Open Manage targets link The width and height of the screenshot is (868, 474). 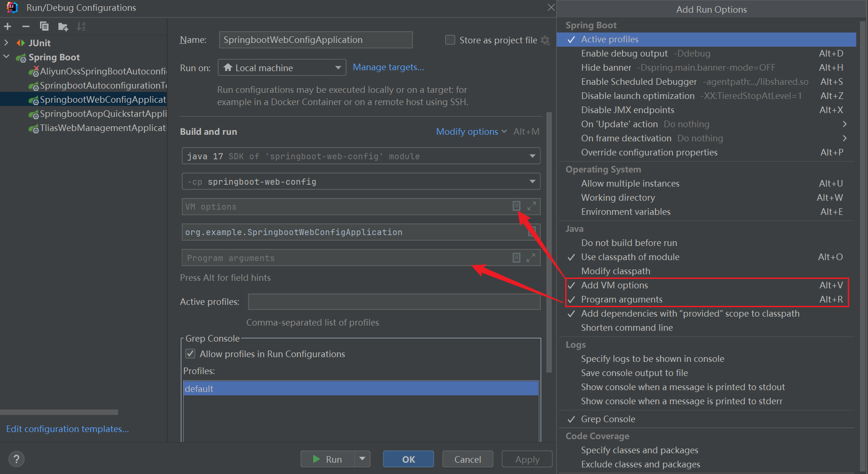click(x=388, y=67)
